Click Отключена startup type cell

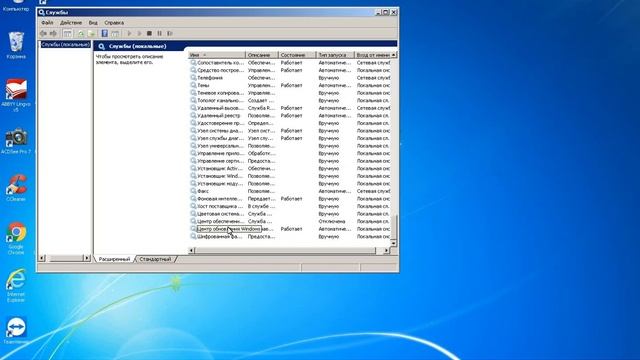click(331, 221)
